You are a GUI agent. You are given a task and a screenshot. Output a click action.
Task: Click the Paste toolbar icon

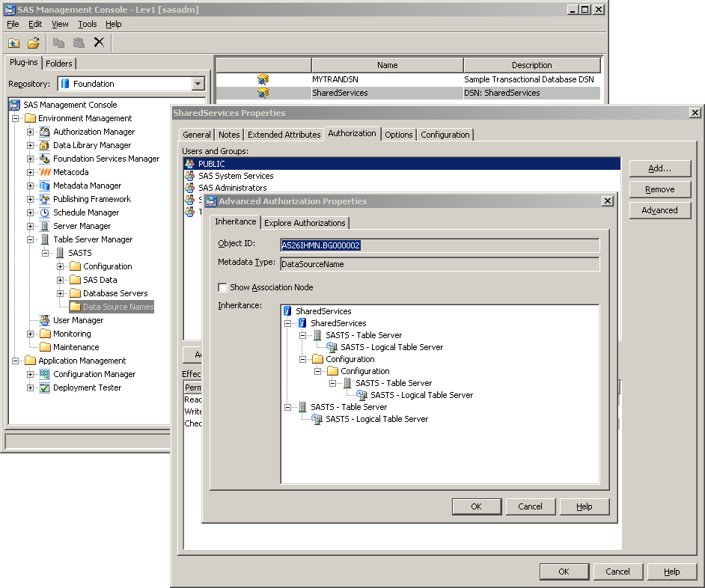(79, 43)
